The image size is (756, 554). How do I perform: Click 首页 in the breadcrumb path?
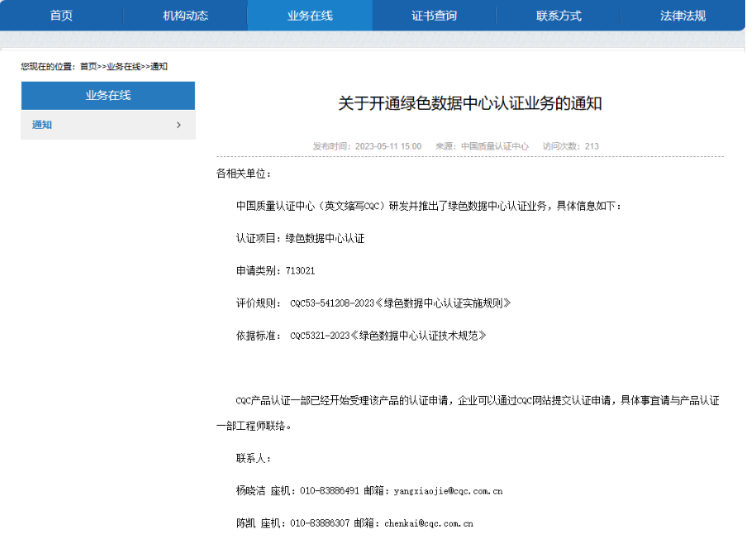click(x=88, y=66)
